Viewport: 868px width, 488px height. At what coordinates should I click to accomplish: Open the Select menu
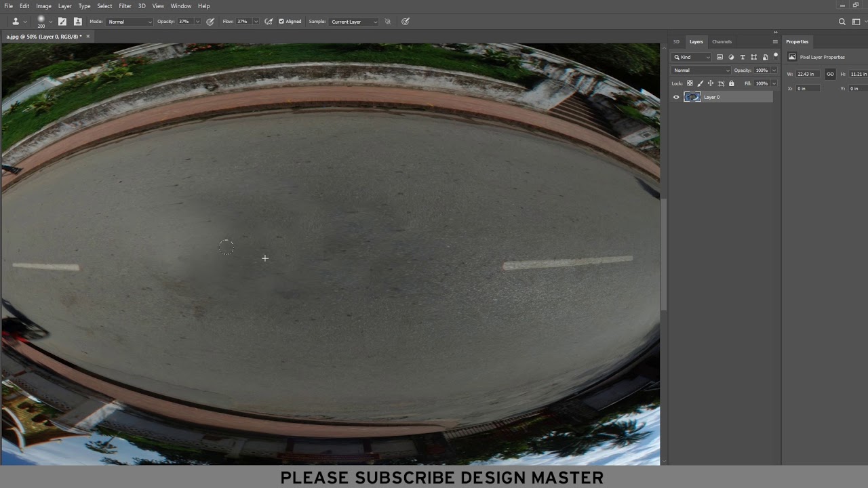(x=104, y=6)
